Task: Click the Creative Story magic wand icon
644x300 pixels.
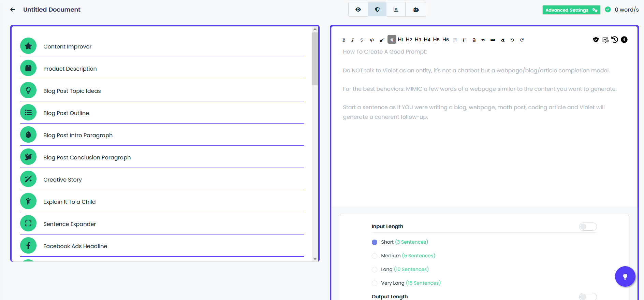Action: click(x=28, y=179)
